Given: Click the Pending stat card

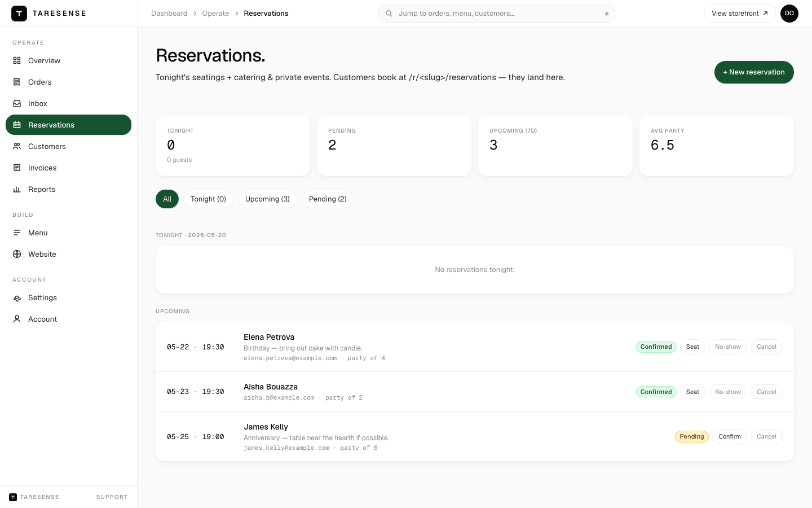Looking at the screenshot, I should pos(394,146).
